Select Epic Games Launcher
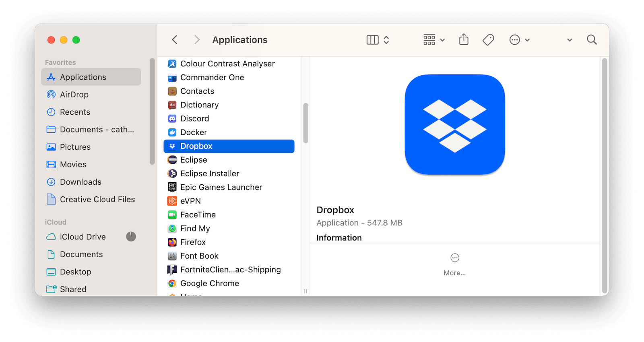 click(x=229, y=187)
